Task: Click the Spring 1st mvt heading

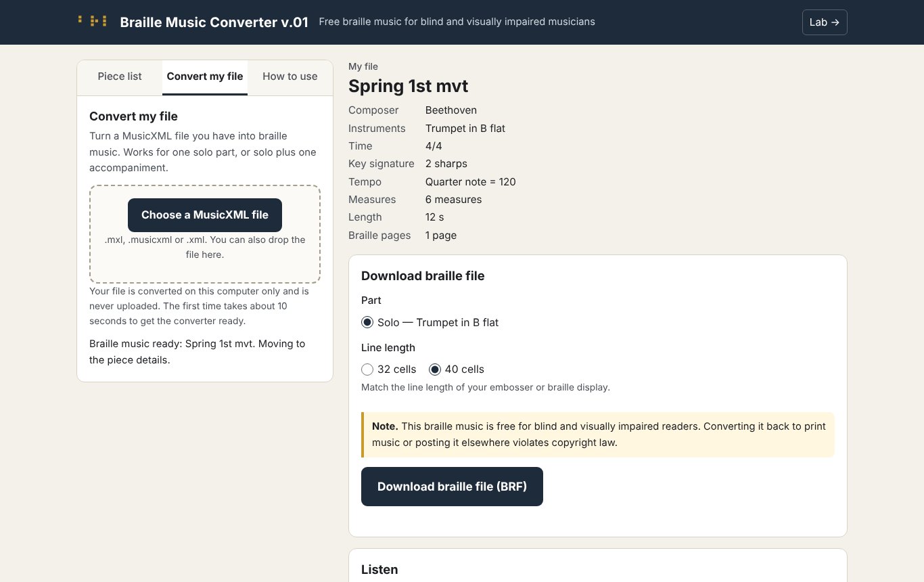Action: coord(408,86)
